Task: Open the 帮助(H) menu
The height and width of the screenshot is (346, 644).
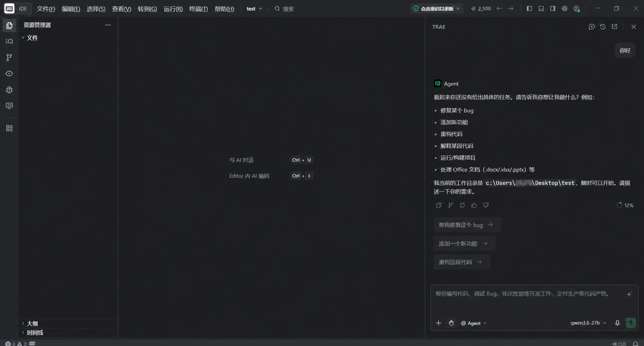Action: point(225,9)
